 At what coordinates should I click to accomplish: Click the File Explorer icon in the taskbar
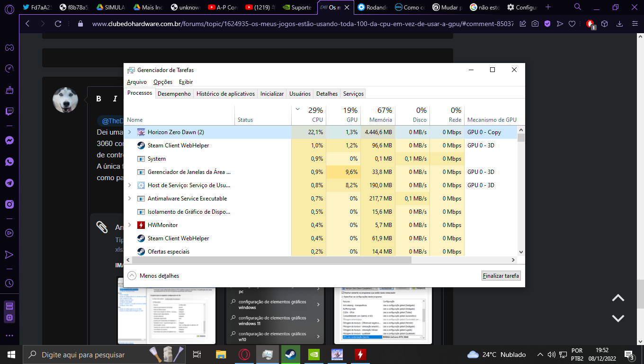[x=221, y=354]
